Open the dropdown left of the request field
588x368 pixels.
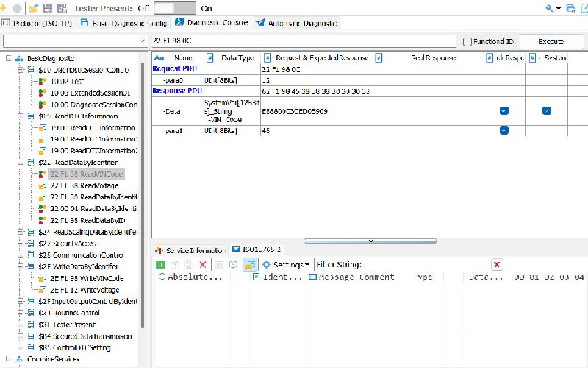click(142, 41)
